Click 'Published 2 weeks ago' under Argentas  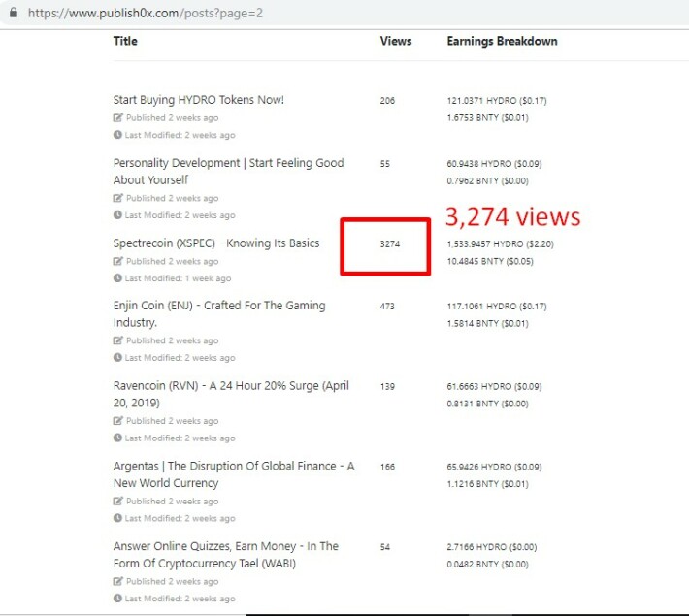click(173, 501)
